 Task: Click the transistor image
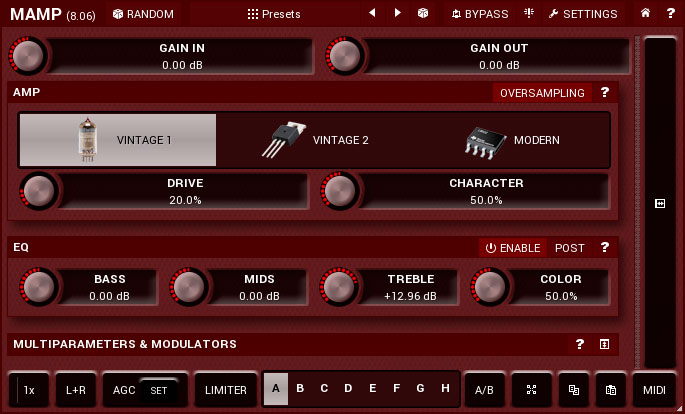pos(284,140)
